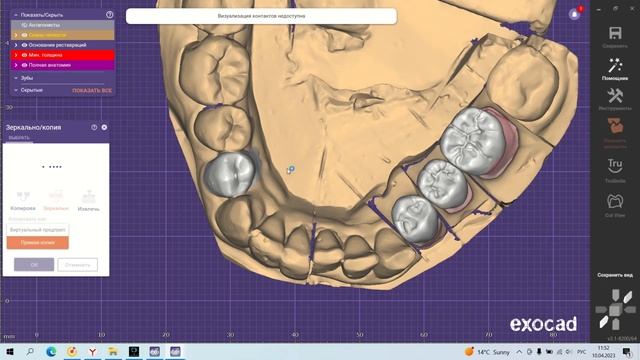Select the Извлечь (Extract) mode icon
640x360 pixels.
(89, 197)
